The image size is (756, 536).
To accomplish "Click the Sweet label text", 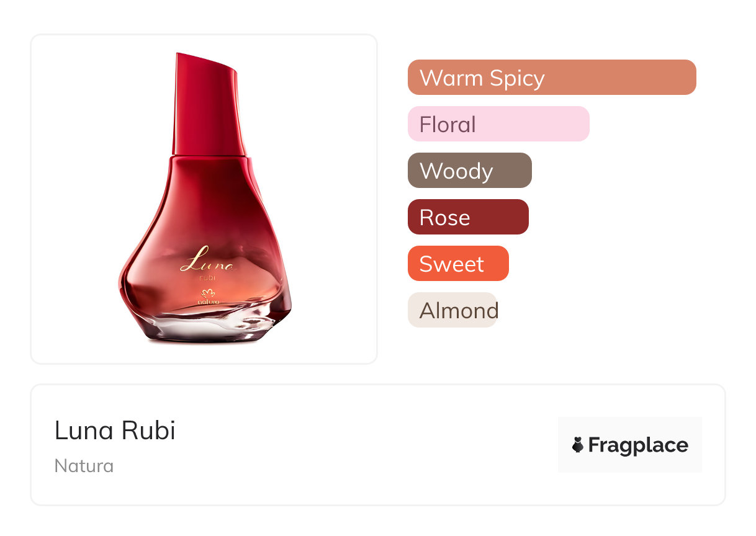I will [451, 264].
